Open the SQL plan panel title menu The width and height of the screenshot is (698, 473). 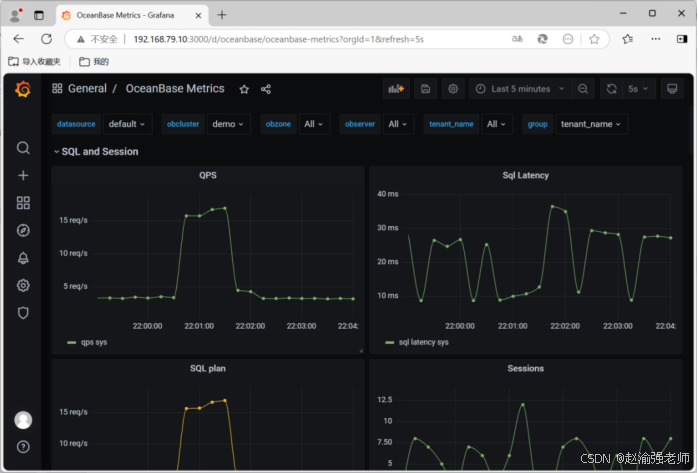tap(208, 368)
